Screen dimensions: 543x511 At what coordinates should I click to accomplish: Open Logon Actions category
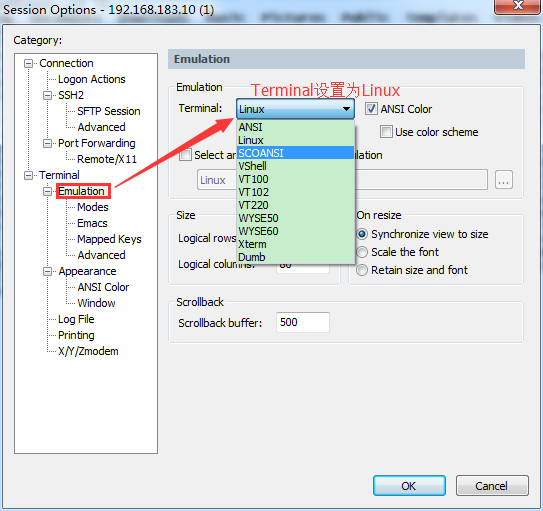[x=91, y=79]
